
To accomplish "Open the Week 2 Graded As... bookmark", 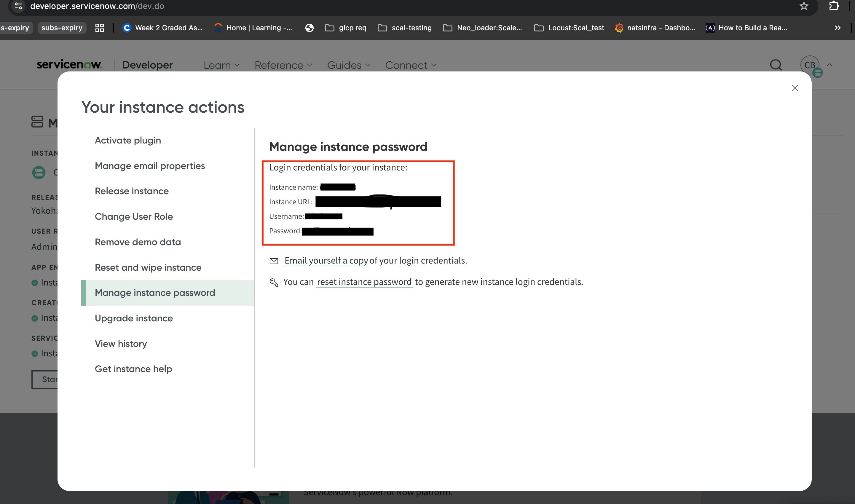I will click(x=162, y=28).
